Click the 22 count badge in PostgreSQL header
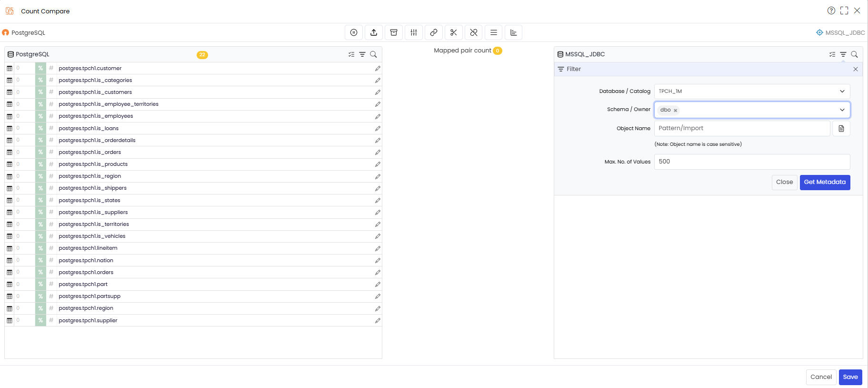 202,55
